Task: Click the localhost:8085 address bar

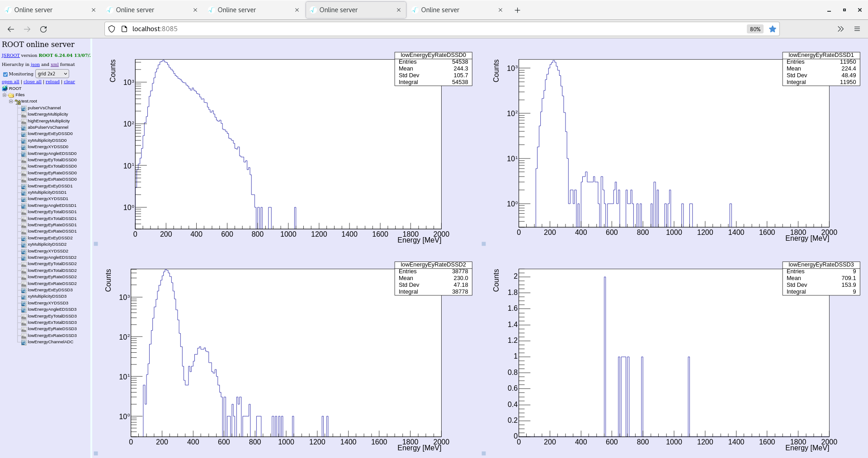Action: 407,29
